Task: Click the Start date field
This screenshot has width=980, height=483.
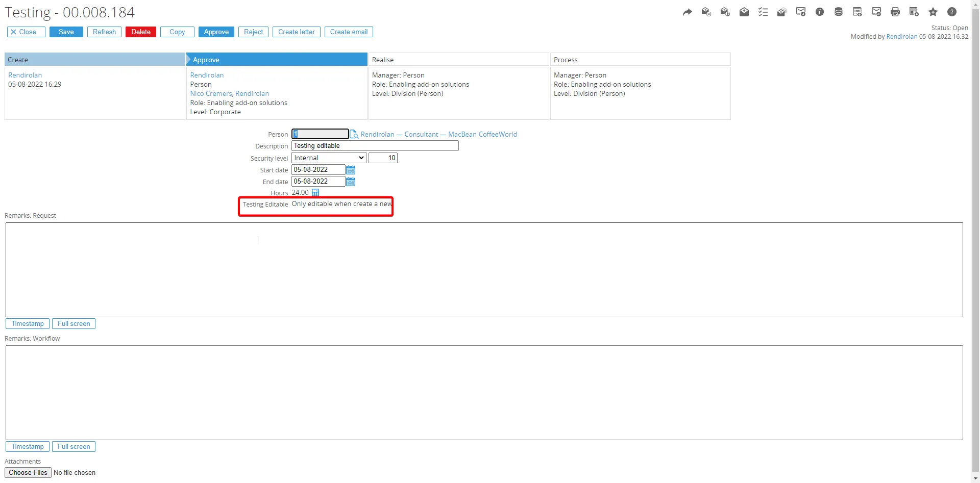Action: [x=318, y=170]
